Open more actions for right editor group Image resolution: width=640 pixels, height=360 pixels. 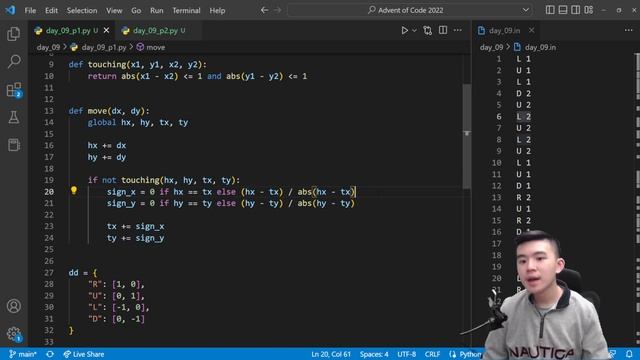click(629, 30)
